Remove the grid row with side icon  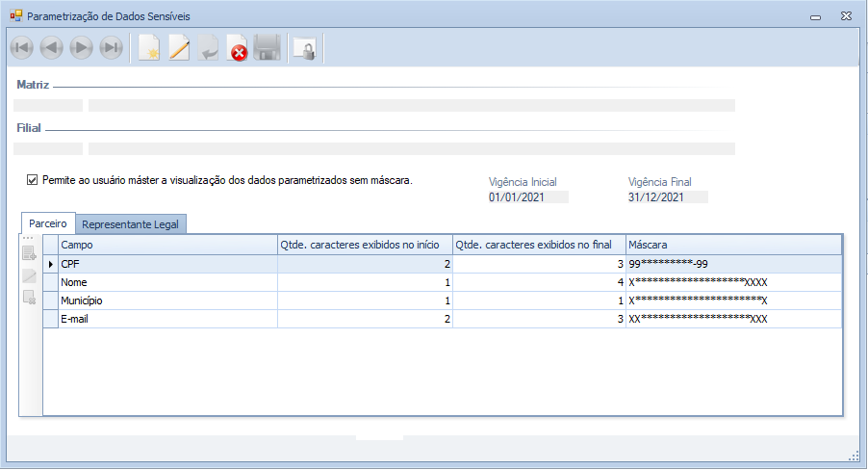point(30,298)
